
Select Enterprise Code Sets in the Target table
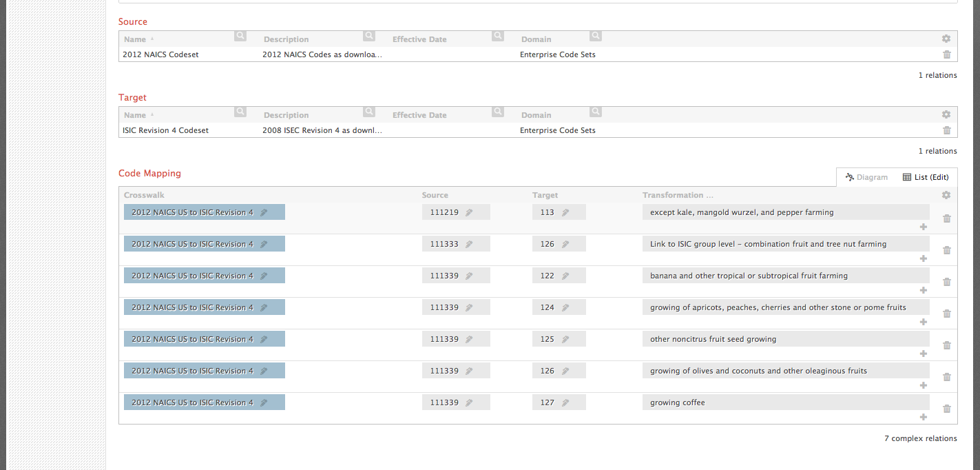coord(558,130)
